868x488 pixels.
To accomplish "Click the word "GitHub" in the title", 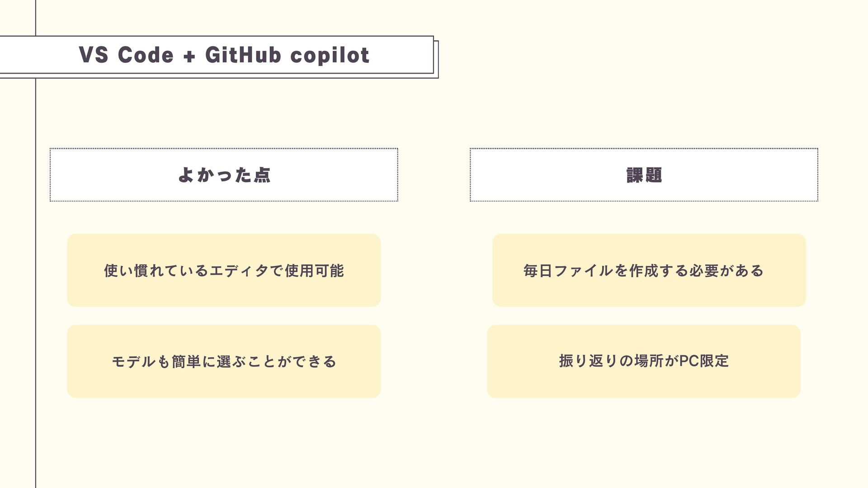I will (x=243, y=55).
